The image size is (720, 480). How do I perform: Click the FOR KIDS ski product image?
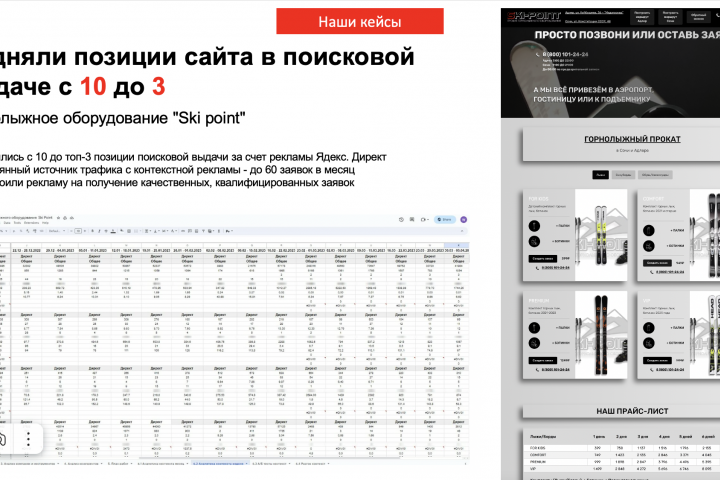pyautogui.click(x=601, y=235)
